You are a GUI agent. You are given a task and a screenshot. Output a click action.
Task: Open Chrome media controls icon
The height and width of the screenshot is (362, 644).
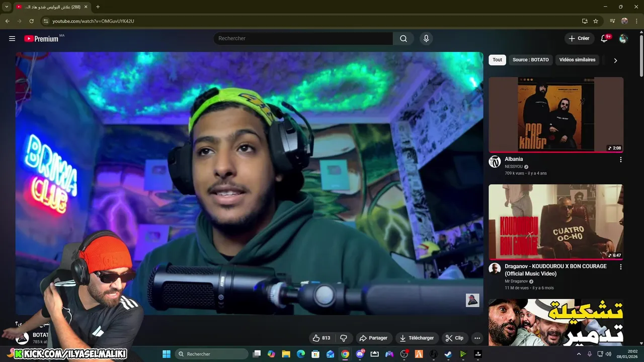(612, 21)
